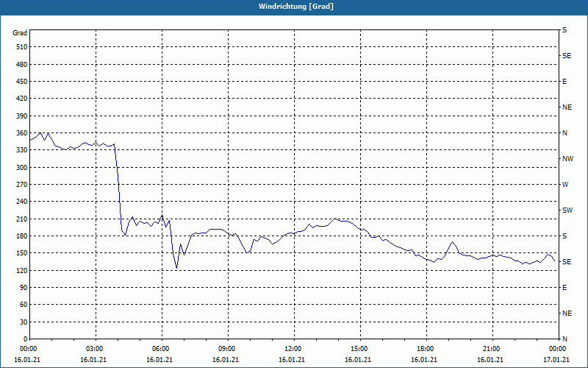This screenshot has height=368, width=588.
Task: Select the 150 y-axis value
Action: click(x=22, y=253)
